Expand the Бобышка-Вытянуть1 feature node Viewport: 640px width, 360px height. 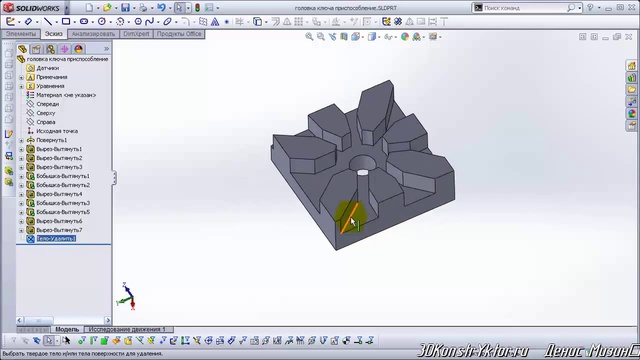(x=21, y=176)
